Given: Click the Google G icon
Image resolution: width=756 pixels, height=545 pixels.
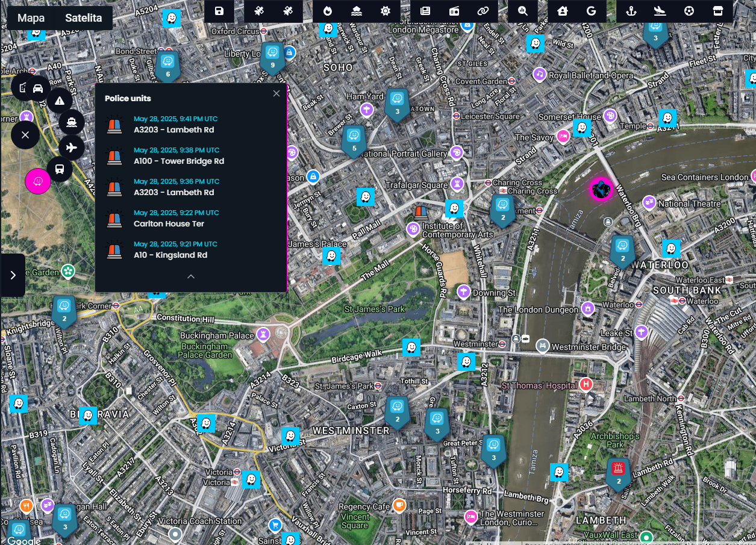Looking at the screenshot, I should (x=592, y=11).
